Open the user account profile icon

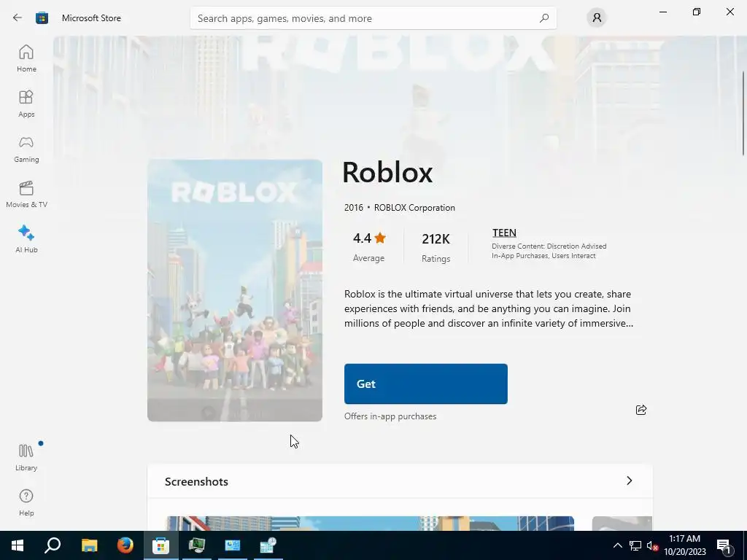click(x=597, y=18)
